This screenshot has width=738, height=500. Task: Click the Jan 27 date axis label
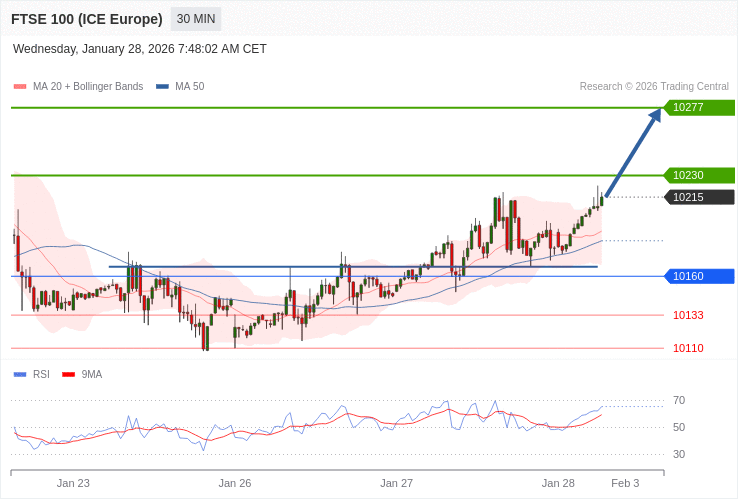coord(396,484)
